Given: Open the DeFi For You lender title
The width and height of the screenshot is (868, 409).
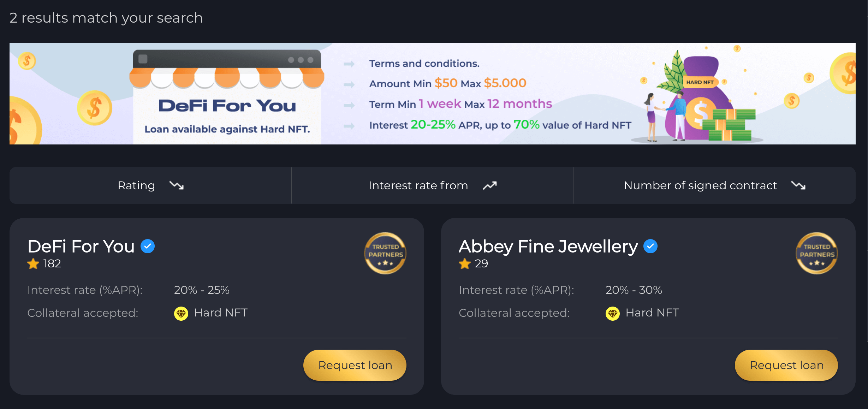Looking at the screenshot, I should (81, 246).
